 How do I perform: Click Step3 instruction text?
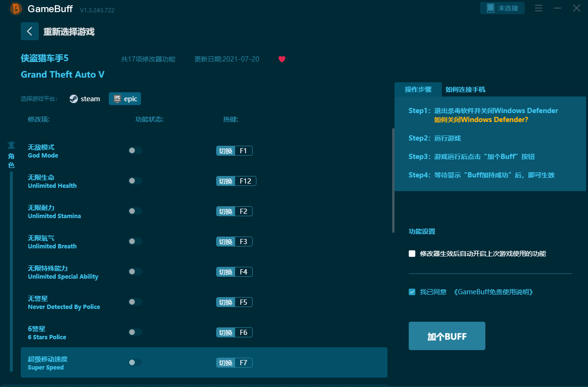472,157
